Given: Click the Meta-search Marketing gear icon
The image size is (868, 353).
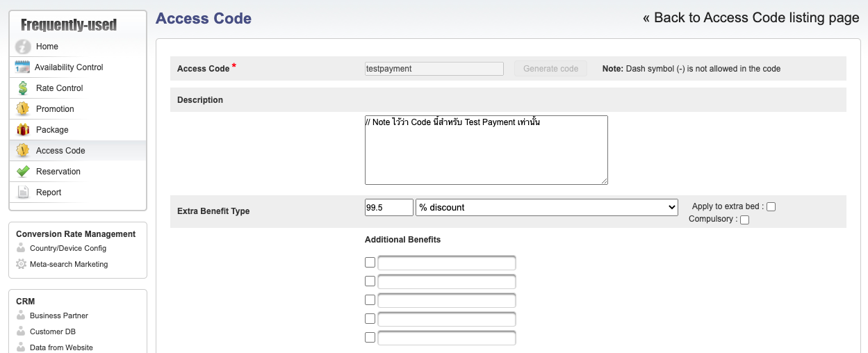Looking at the screenshot, I should [x=21, y=264].
